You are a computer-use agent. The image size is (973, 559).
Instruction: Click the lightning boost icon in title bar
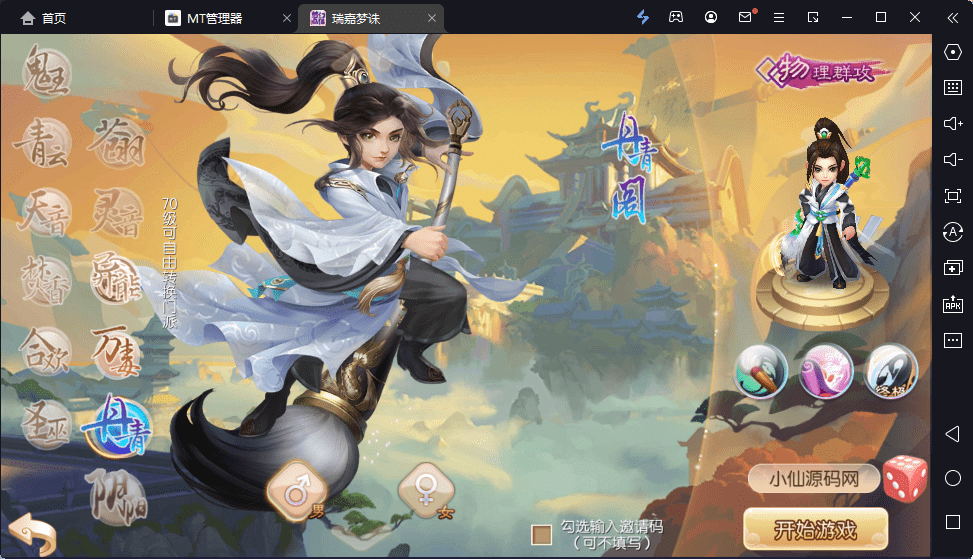pyautogui.click(x=643, y=17)
